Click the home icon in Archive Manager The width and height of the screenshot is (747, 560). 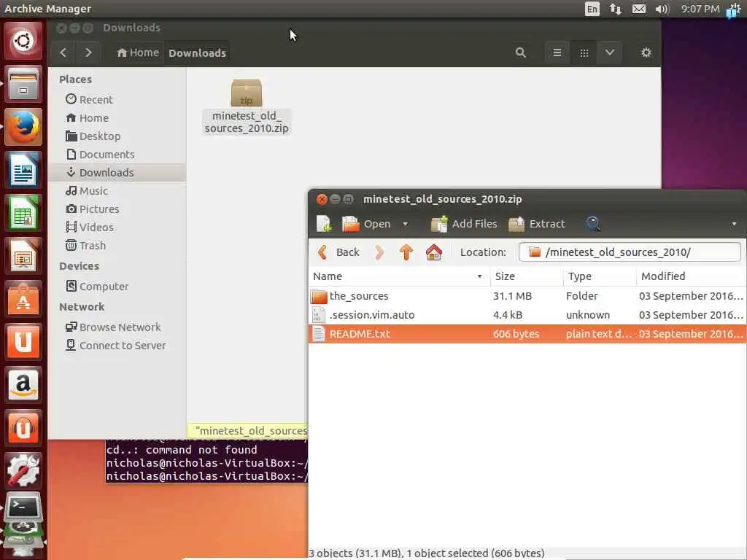point(433,252)
